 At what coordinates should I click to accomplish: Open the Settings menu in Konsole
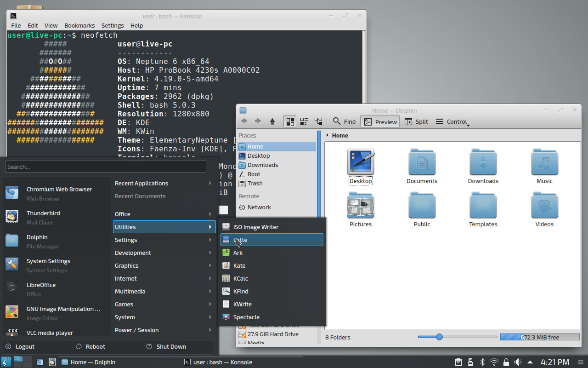pyautogui.click(x=113, y=25)
